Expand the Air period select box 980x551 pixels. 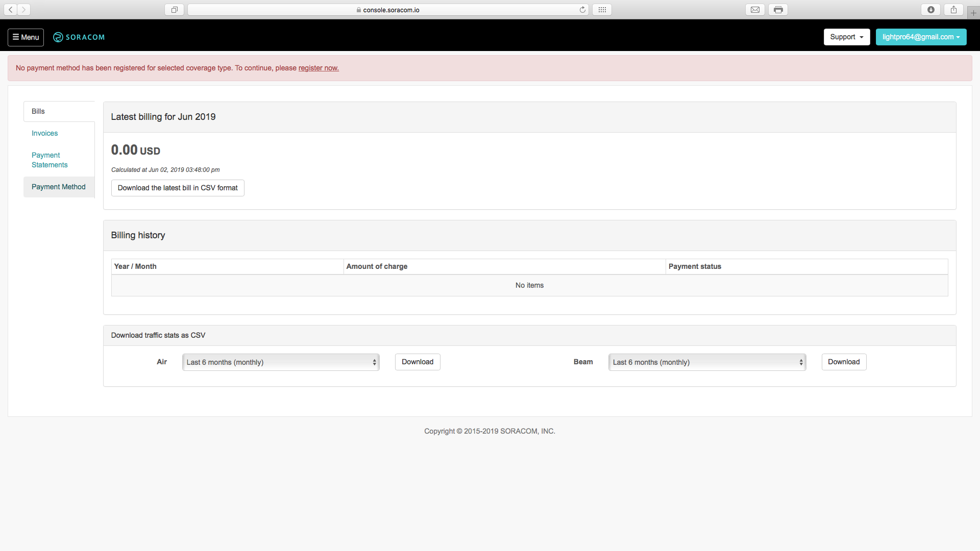(281, 362)
